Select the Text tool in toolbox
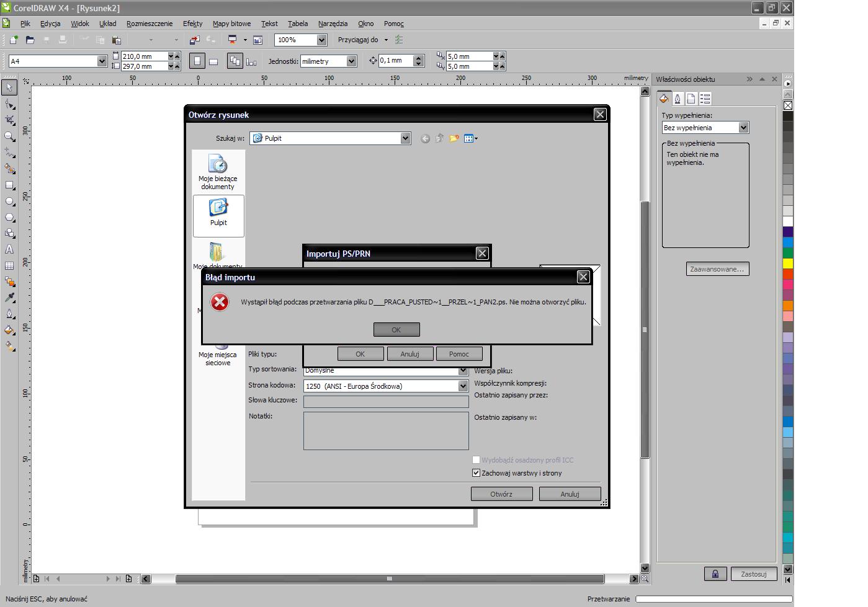The image size is (868, 607). (9, 249)
